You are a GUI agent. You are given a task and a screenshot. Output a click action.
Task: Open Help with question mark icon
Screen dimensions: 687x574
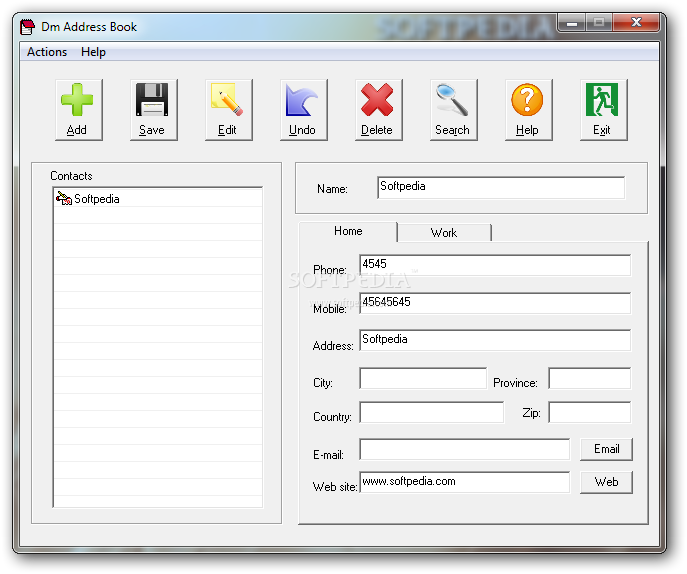(528, 110)
